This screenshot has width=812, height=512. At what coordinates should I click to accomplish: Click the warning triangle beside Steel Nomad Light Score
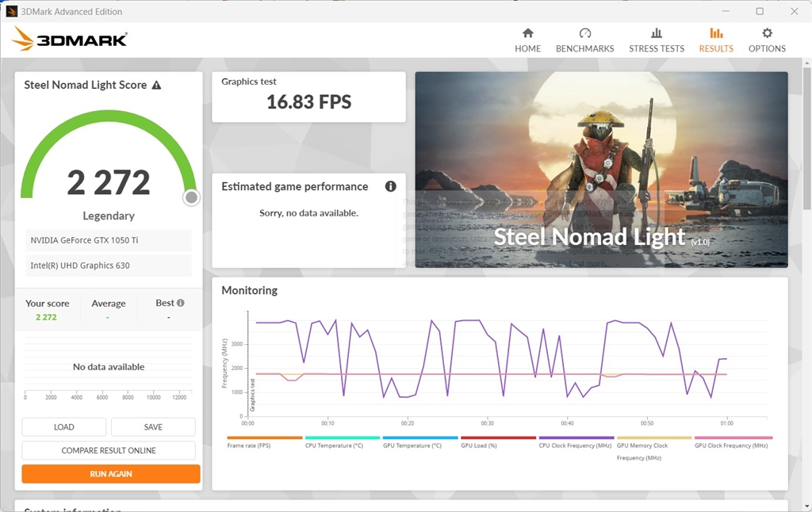pyautogui.click(x=156, y=85)
